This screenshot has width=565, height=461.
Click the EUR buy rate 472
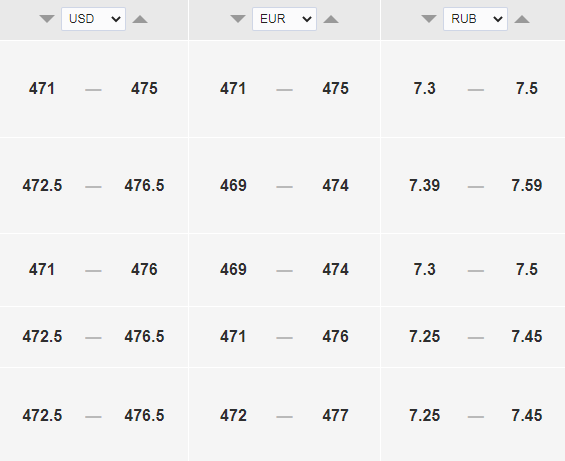[x=233, y=416]
